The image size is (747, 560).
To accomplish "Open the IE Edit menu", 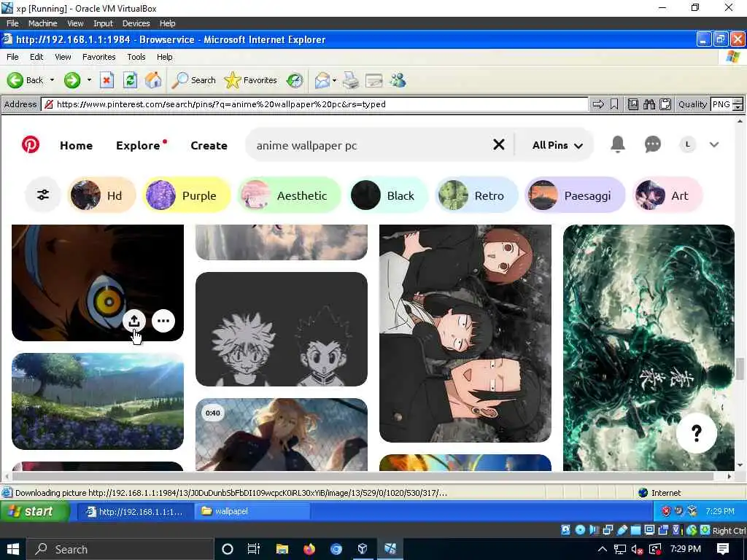I will click(x=36, y=57).
